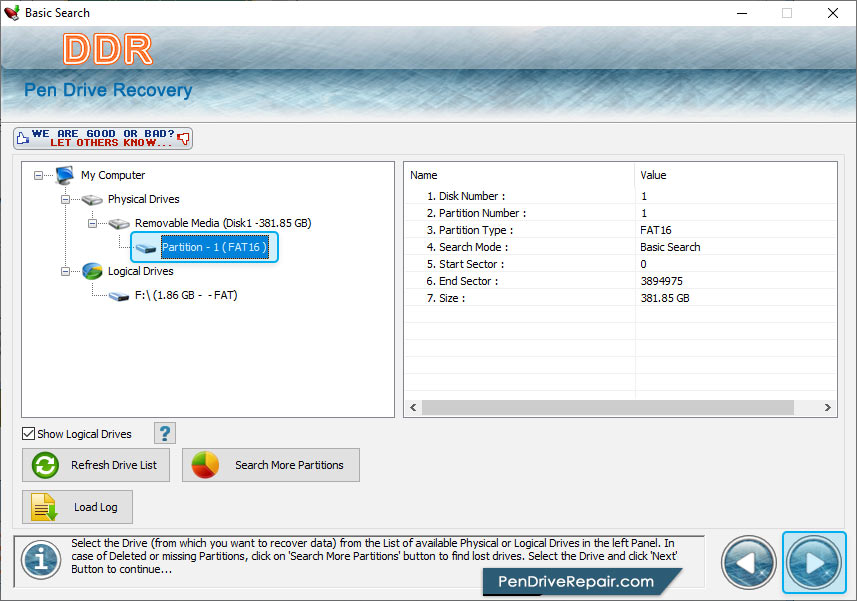Select F:\ (1.86 GB - - FAT) drive
Screen dimensions: 857x601
(186, 296)
